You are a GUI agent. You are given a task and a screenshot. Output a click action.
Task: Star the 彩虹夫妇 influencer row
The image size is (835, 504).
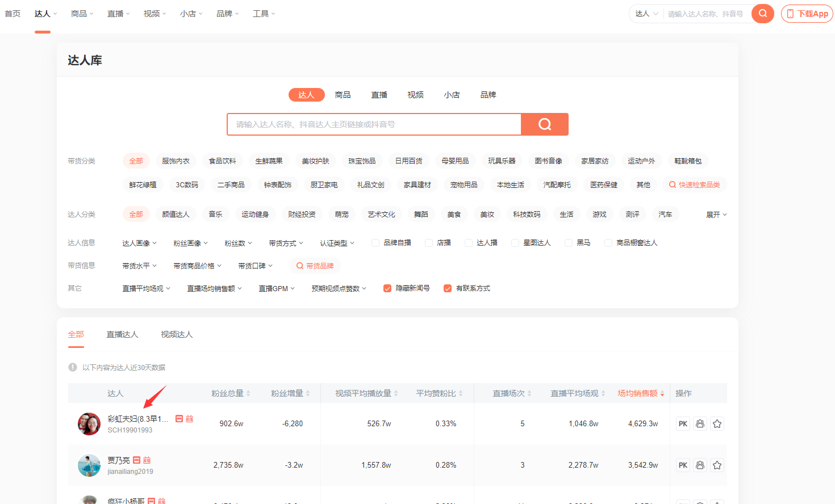pos(717,424)
